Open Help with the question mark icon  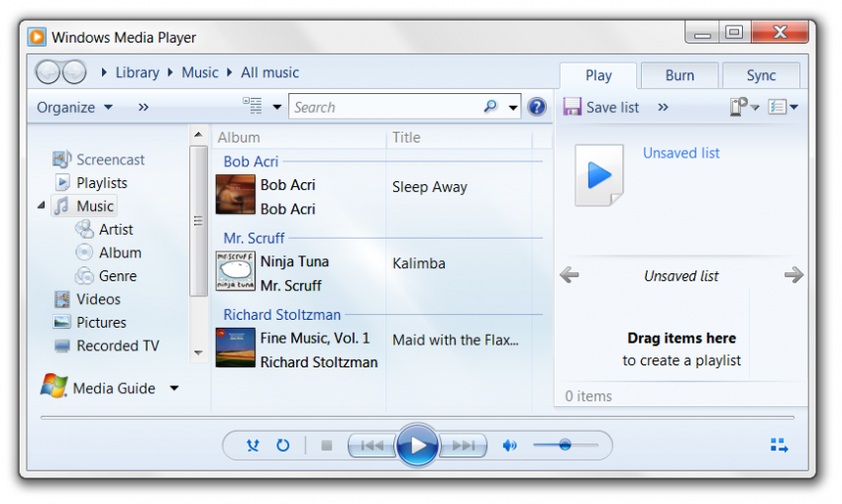coord(537,107)
